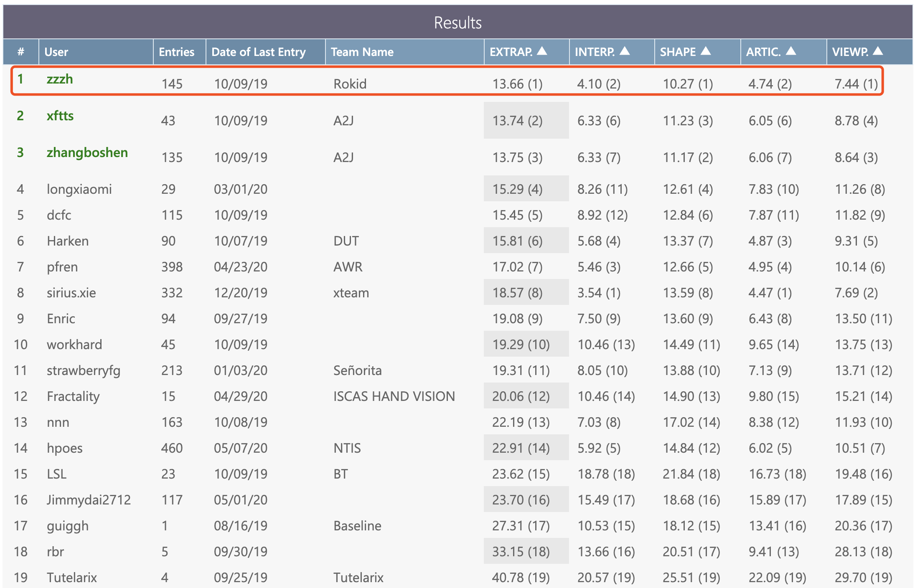This screenshot has height=588, width=920.
Task: Click pfren's entries count 398
Action: point(172,267)
